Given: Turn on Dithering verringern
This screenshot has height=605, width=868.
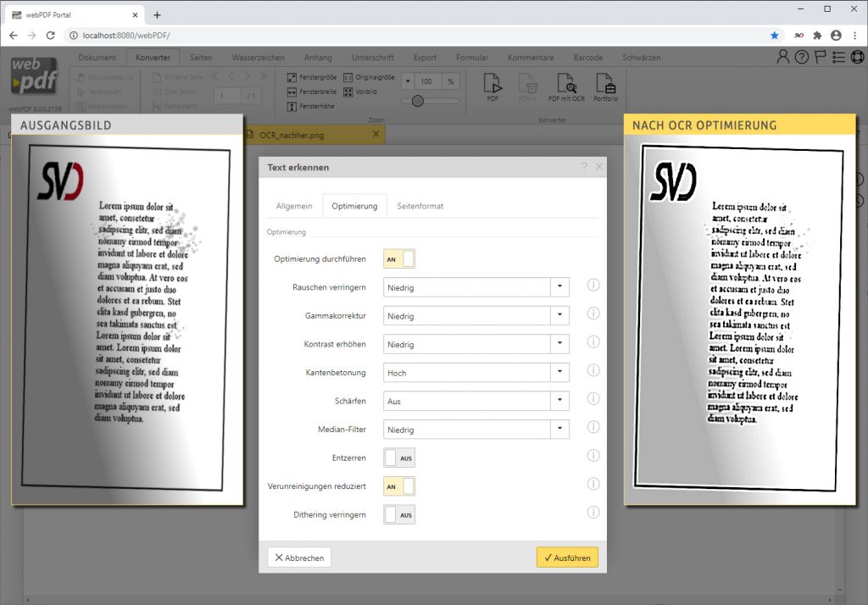Looking at the screenshot, I should 399,514.
